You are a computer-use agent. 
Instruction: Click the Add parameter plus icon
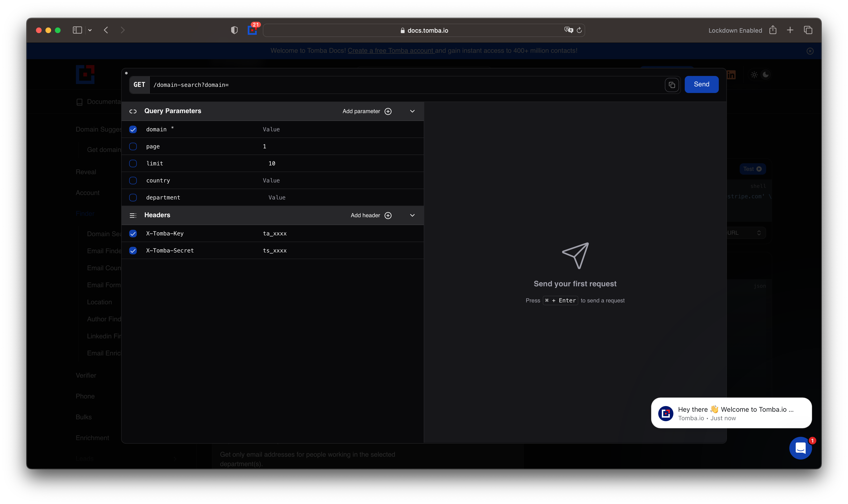[x=388, y=111]
